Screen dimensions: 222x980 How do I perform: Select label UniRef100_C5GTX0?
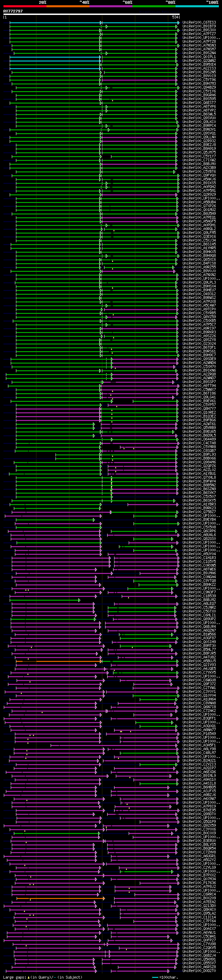tap(199, 612)
